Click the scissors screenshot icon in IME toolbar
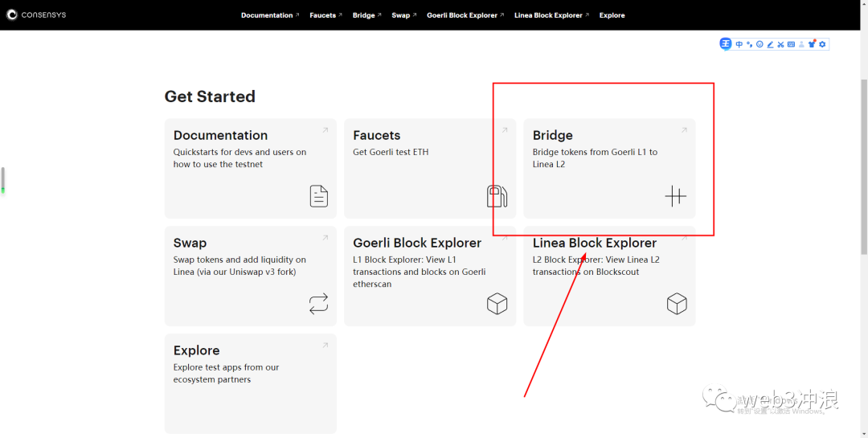This screenshot has width=868, height=438. 780,44
